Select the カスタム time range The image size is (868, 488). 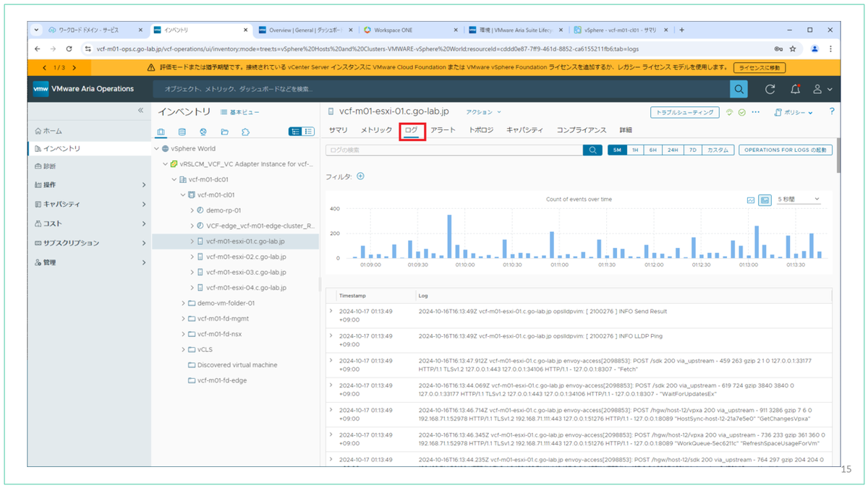tap(718, 150)
